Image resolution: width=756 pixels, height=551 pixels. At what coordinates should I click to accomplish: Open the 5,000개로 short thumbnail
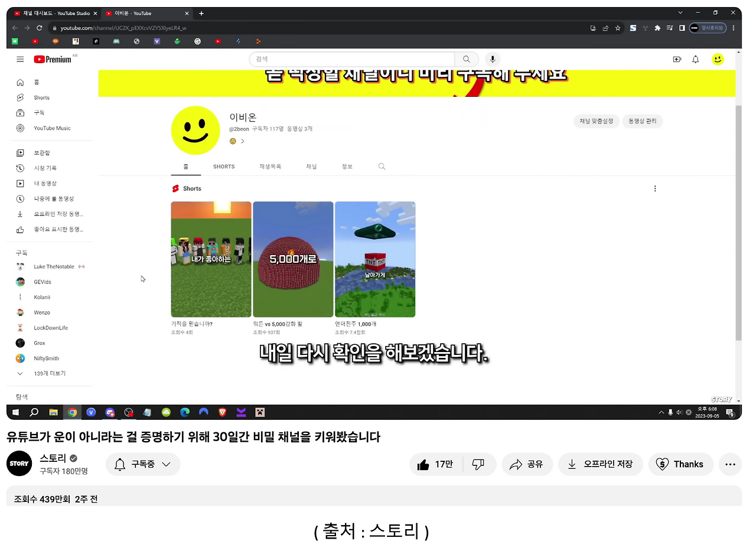[x=293, y=259]
